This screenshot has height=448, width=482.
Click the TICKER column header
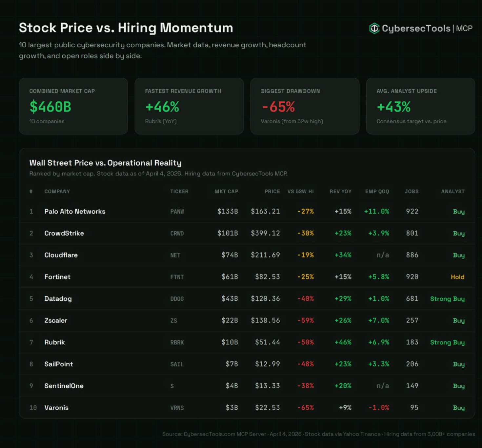pos(179,191)
